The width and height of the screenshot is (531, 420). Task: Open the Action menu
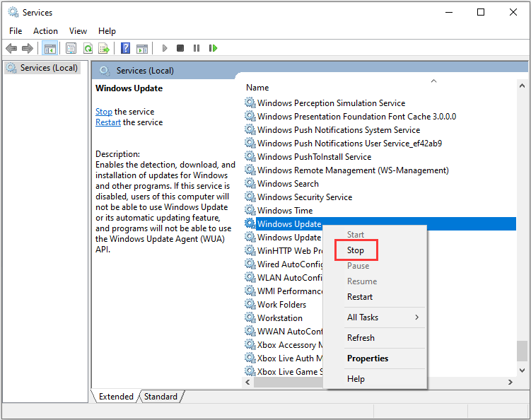pyautogui.click(x=45, y=31)
